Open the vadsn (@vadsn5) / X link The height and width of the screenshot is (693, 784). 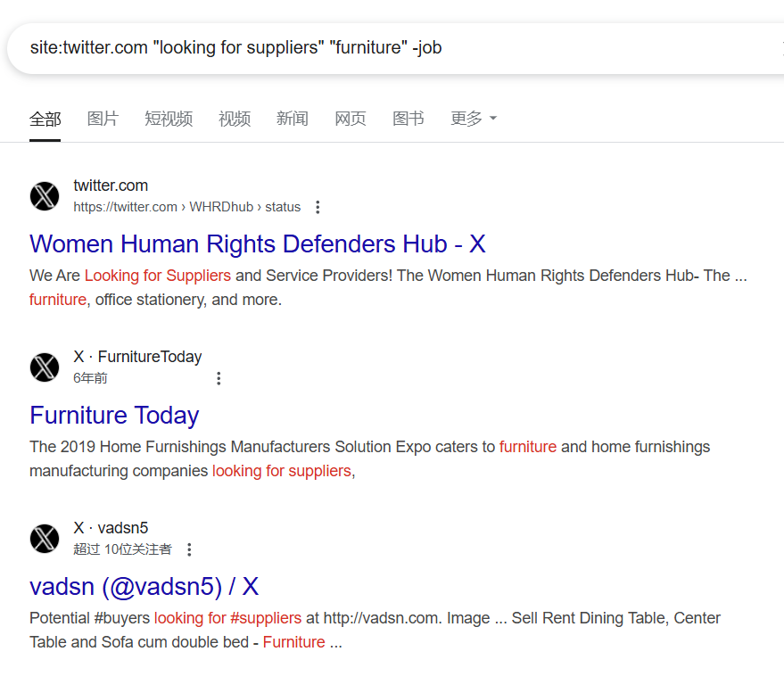click(x=144, y=587)
